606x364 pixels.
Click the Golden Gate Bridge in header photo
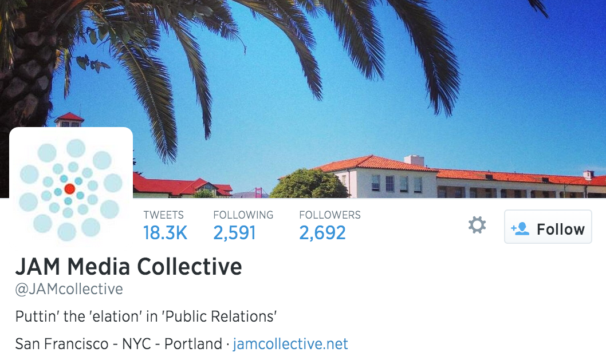click(258, 192)
